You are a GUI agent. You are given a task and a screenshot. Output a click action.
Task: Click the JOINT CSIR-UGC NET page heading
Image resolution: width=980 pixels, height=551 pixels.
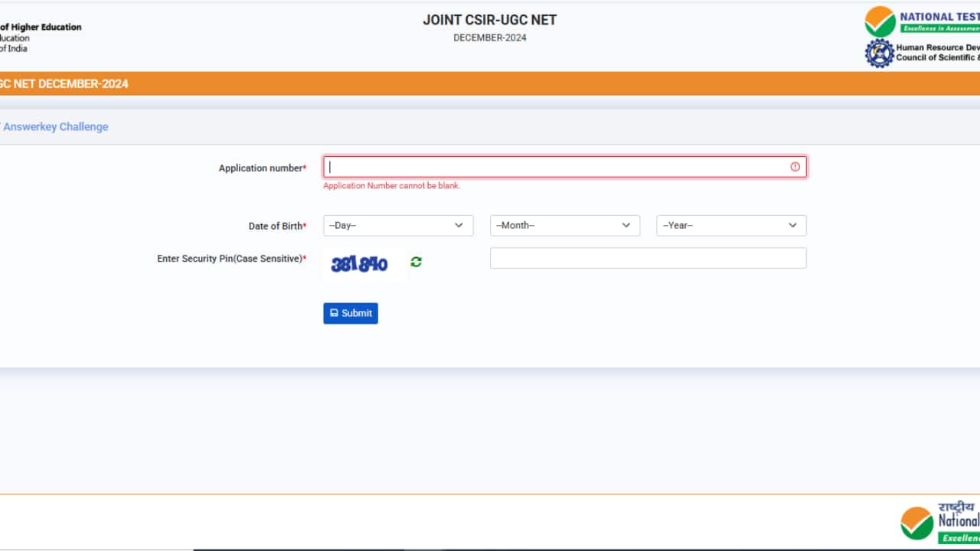(x=489, y=19)
